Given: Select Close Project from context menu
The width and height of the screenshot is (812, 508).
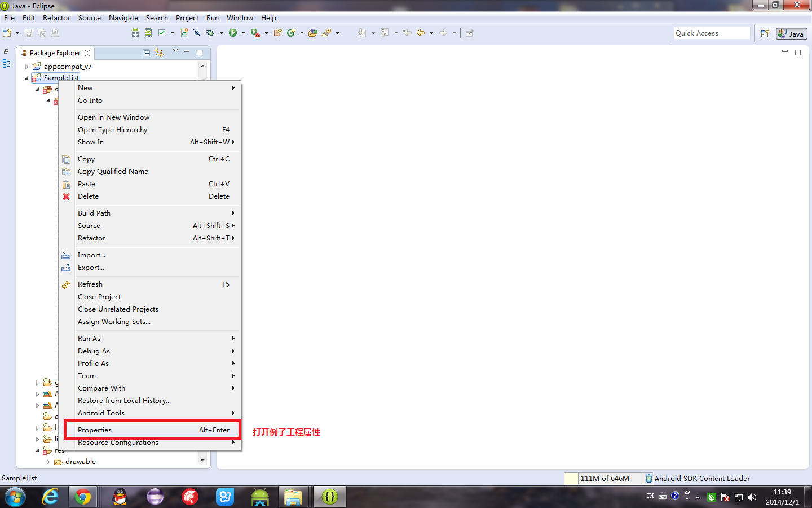Looking at the screenshot, I should coord(149,297).
